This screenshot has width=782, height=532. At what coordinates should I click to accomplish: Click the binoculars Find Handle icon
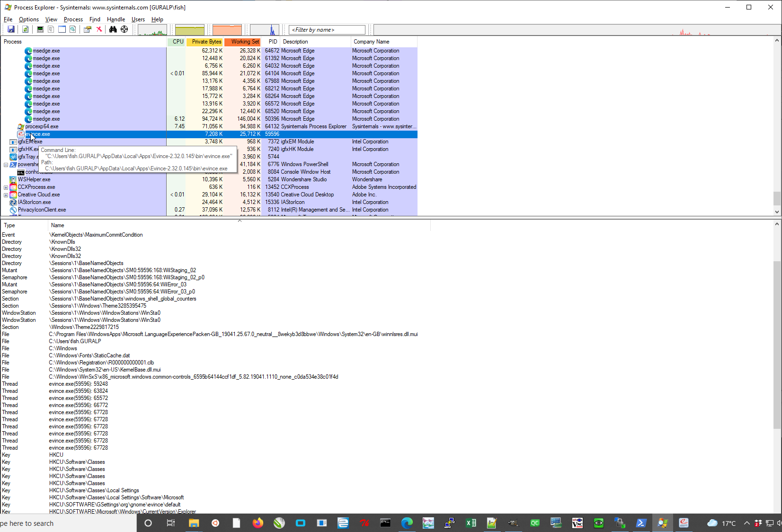(113, 29)
